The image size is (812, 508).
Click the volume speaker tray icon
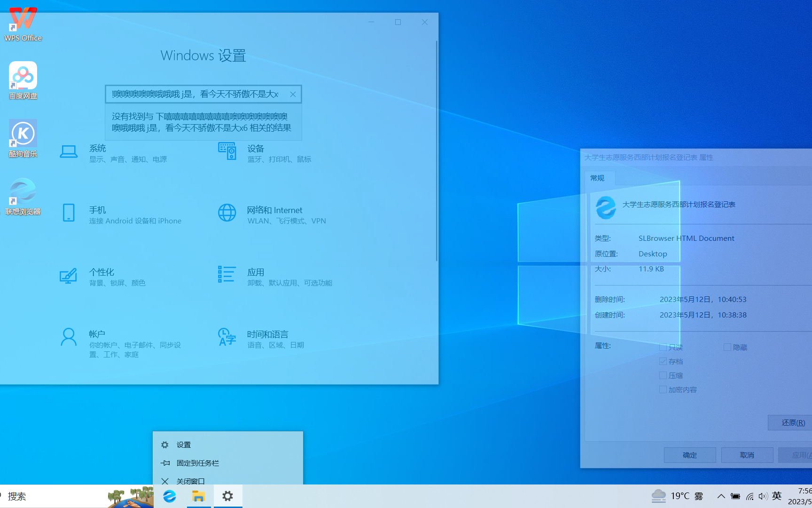pyautogui.click(x=763, y=496)
